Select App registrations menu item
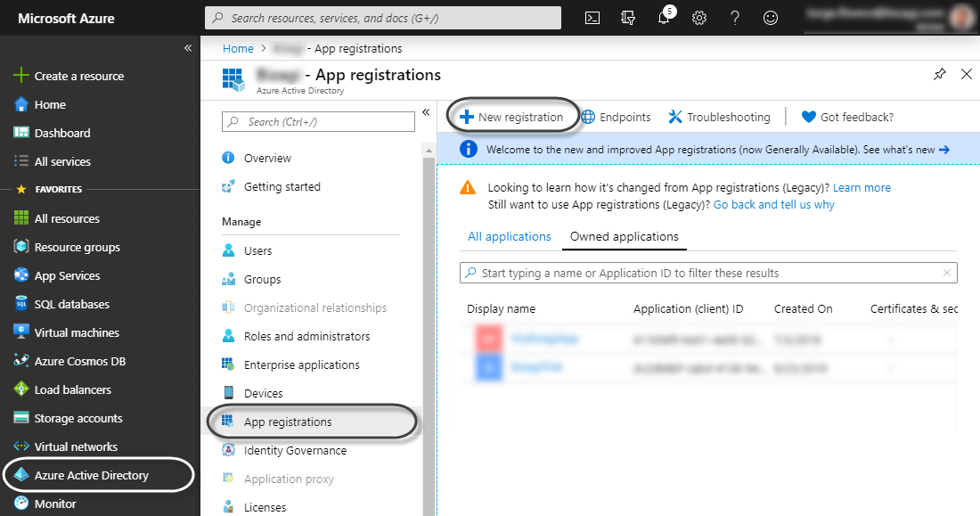This screenshot has height=516, width=980. point(313,422)
